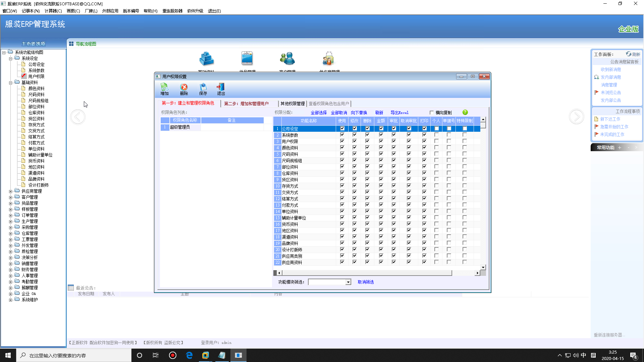The height and width of the screenshot is (362, 644).
Task: Collapse the 基础资料 tree node
Action: coord(11,83)
